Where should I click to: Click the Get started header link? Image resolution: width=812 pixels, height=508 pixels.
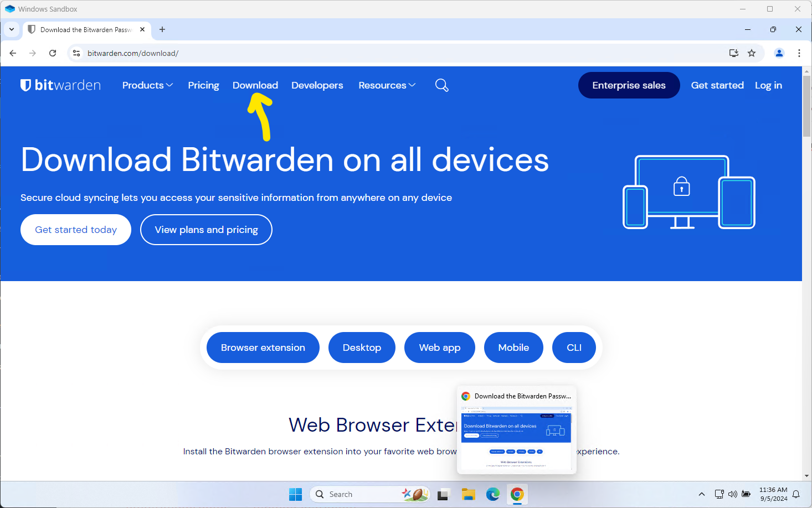pos(717,85)
